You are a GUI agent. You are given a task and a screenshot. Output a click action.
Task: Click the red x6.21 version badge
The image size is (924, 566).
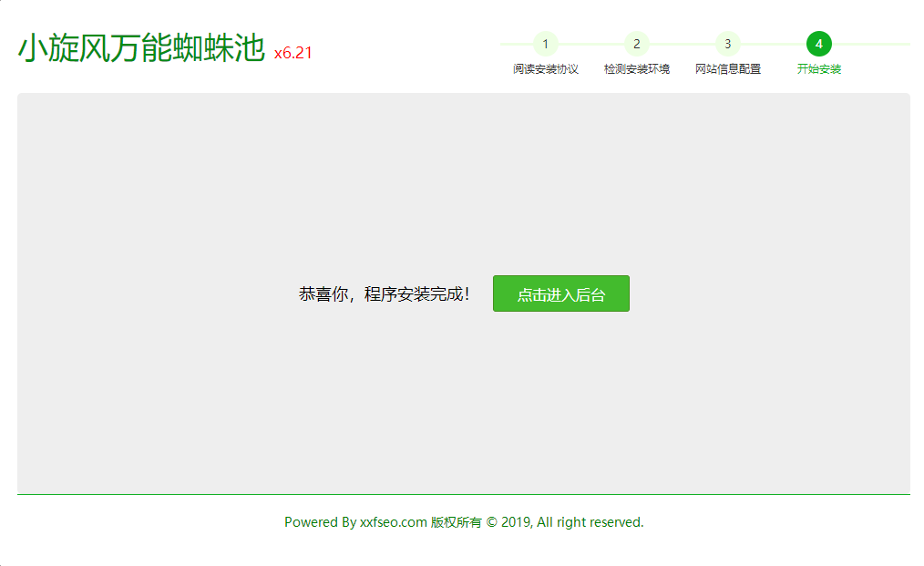point(293,52)
